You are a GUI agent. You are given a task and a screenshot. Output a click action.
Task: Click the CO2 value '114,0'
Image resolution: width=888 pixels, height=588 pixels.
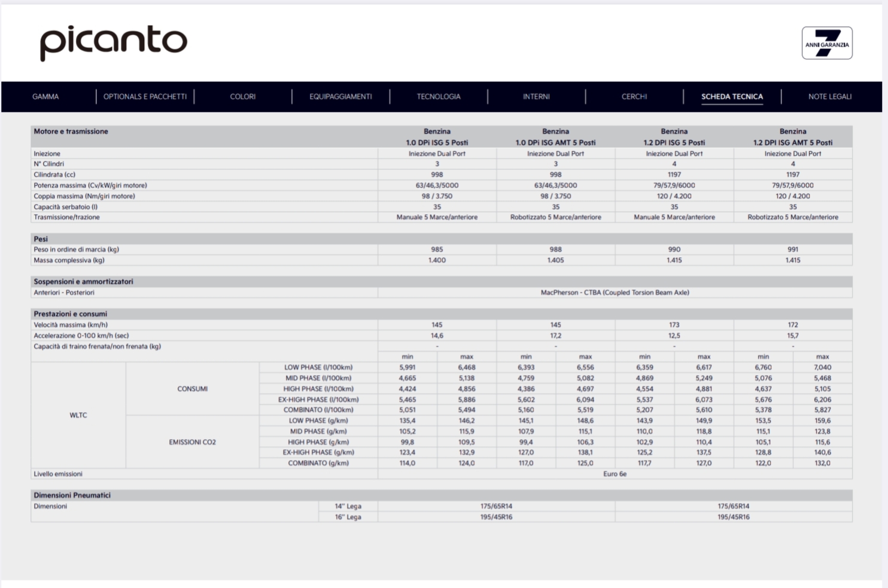[x=407, y=463]
